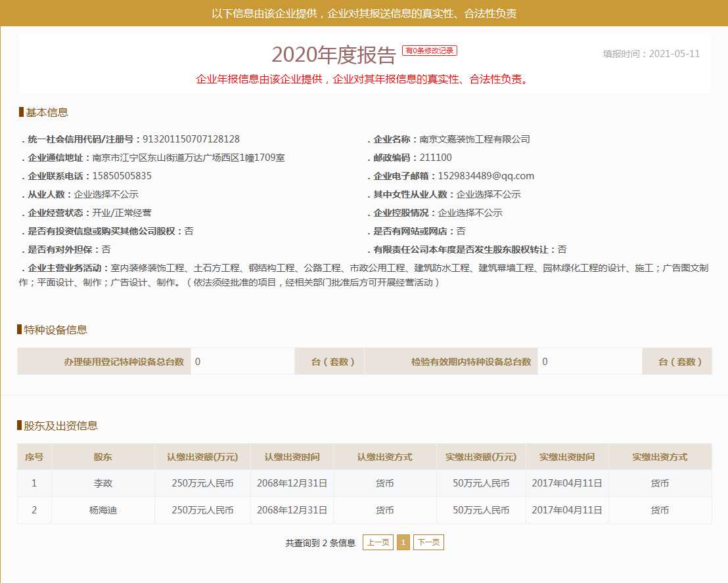The width and height of the screenshot is (728, 583).
Task: Click the 股东及出资信息 section heading
Action: pos(61,425)
